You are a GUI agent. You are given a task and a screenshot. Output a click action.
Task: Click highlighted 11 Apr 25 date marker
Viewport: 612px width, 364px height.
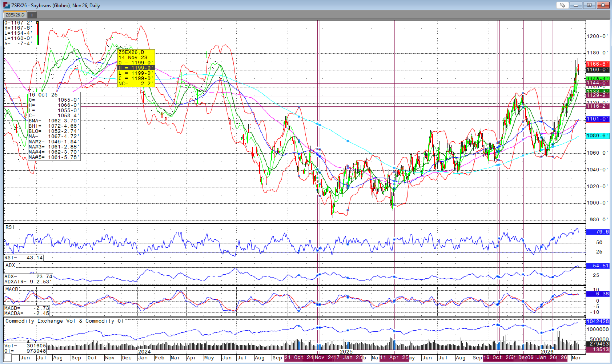point(394,358)
